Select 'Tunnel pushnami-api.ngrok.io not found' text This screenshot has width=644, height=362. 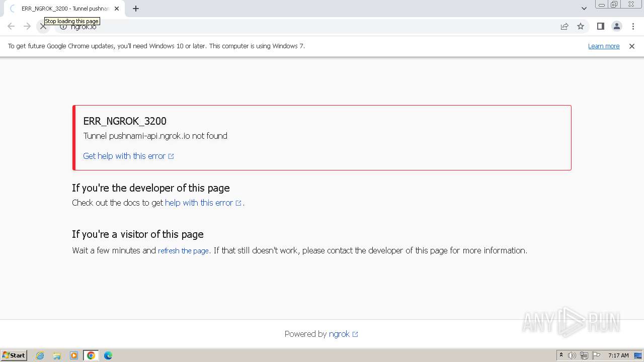[155, 136]
